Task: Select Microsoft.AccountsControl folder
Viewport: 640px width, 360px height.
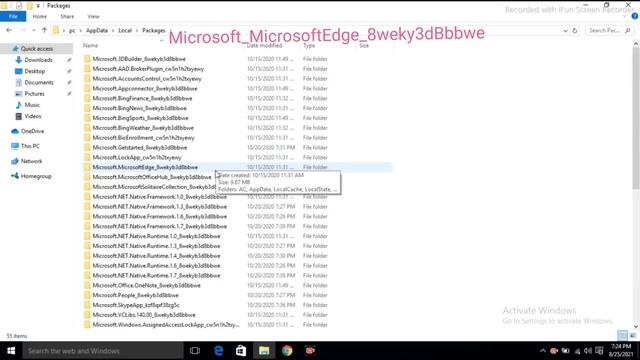Action: click(147, 78)
